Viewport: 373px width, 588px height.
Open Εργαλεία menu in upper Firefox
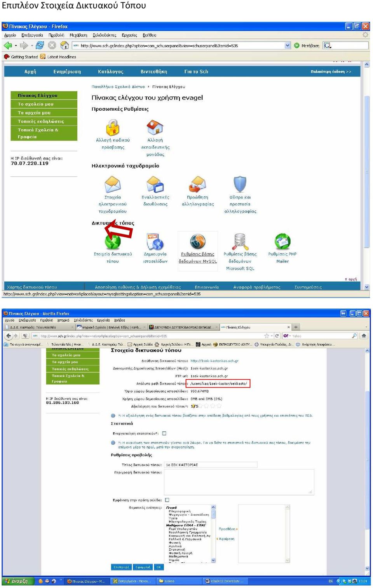(129, 35)
